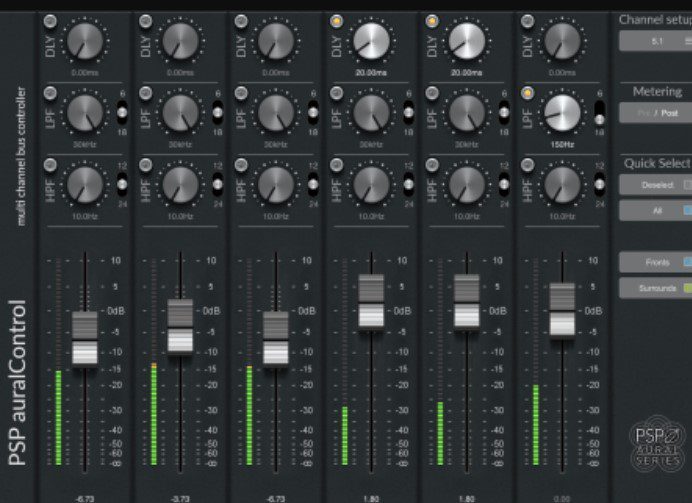Enable the HPF LED on the second channel
This screenshot has width=692, height=503.
click(146, 165)
